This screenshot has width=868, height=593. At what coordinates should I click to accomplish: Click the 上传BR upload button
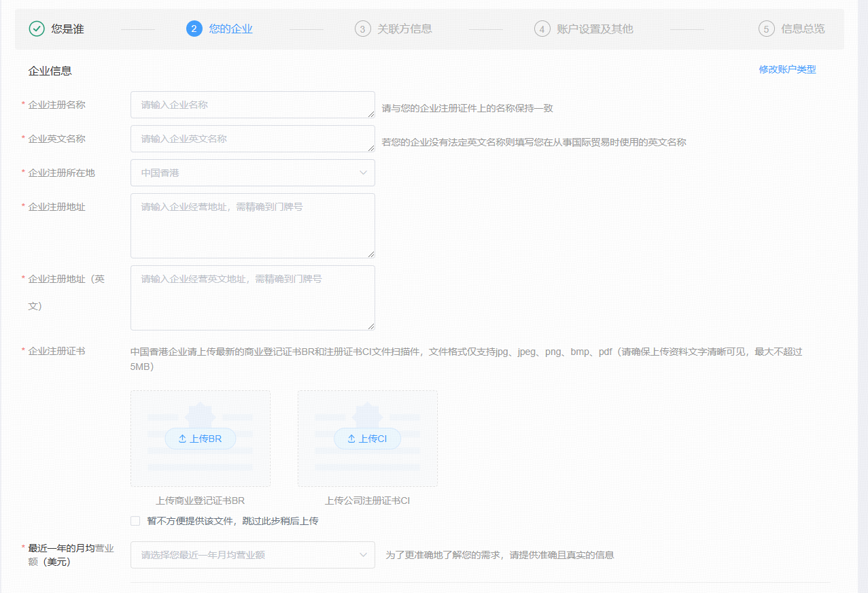pos(201,439)
